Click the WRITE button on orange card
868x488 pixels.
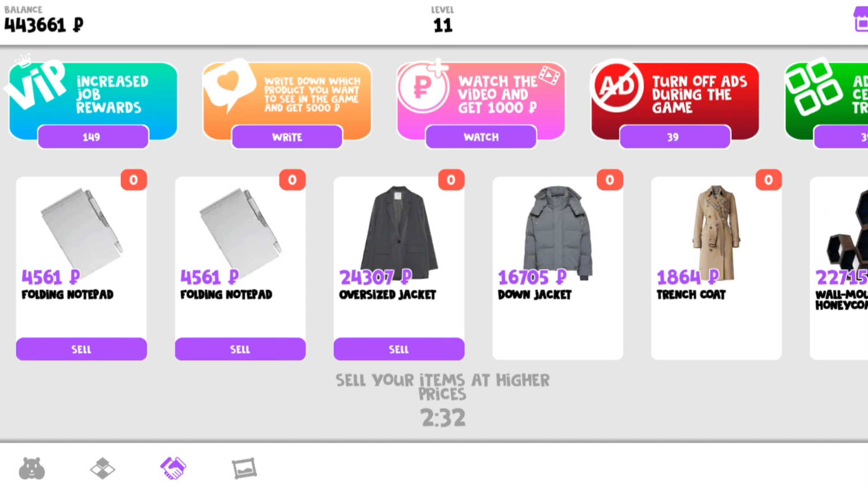(x=287, y=137)
